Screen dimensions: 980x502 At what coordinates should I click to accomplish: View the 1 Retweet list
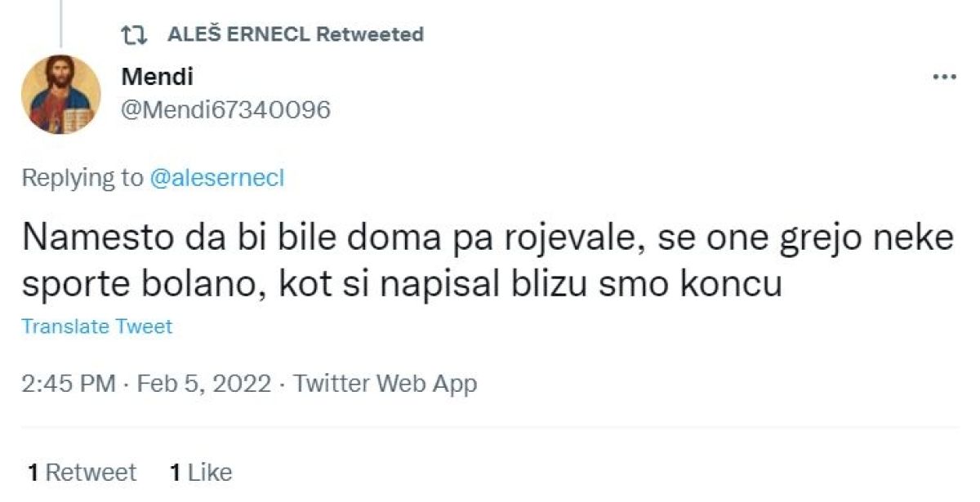(82, 472)
